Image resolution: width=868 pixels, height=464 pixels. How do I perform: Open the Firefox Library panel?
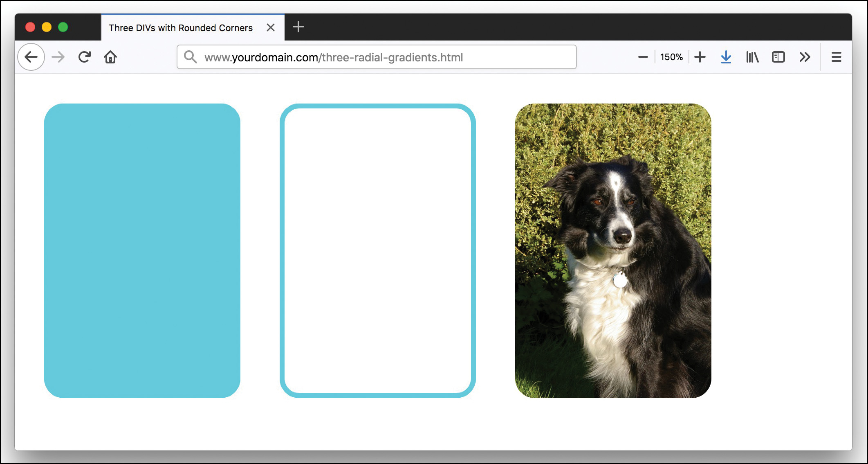tap(752, 57)
